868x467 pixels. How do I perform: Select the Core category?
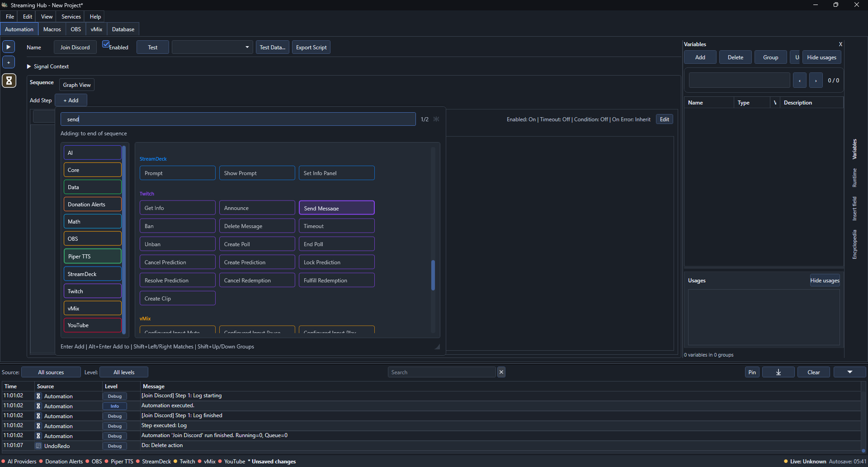(93, 170)
